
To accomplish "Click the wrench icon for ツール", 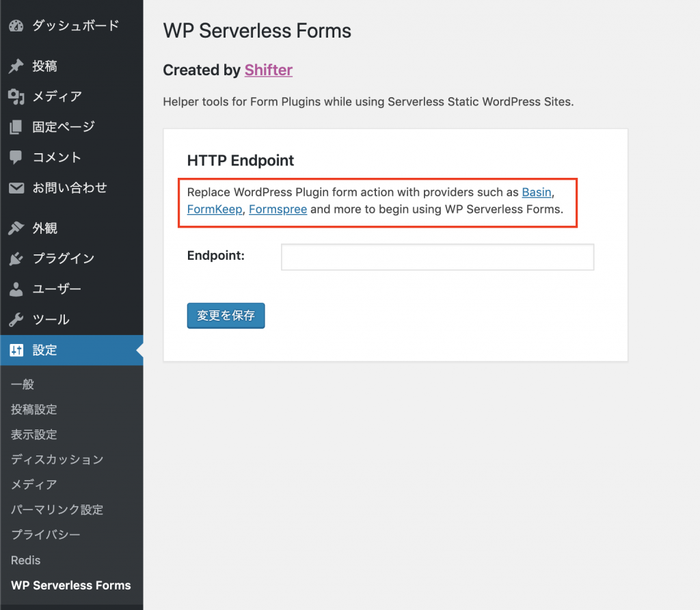I will coord(16,320).
